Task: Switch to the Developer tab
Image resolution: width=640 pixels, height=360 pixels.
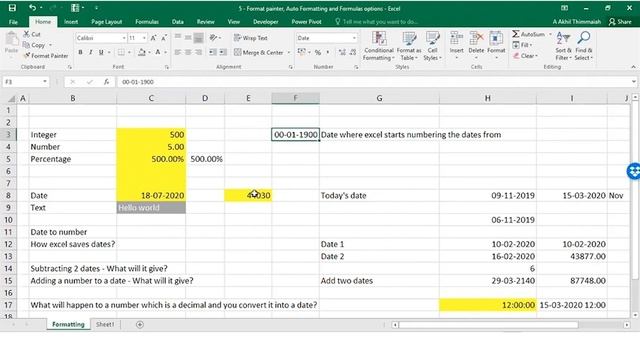Action: [265, 22]
